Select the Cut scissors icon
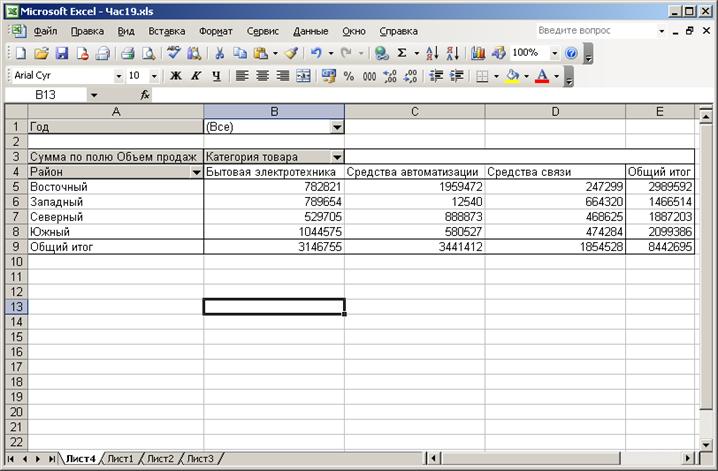Image resolution: width=718 pixels, height=471 pixels. (219, 54)
